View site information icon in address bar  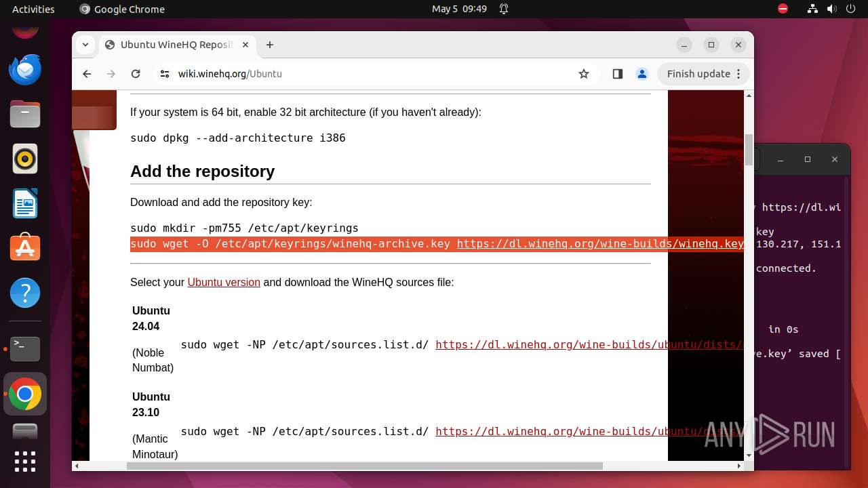(x=165, y=74)
